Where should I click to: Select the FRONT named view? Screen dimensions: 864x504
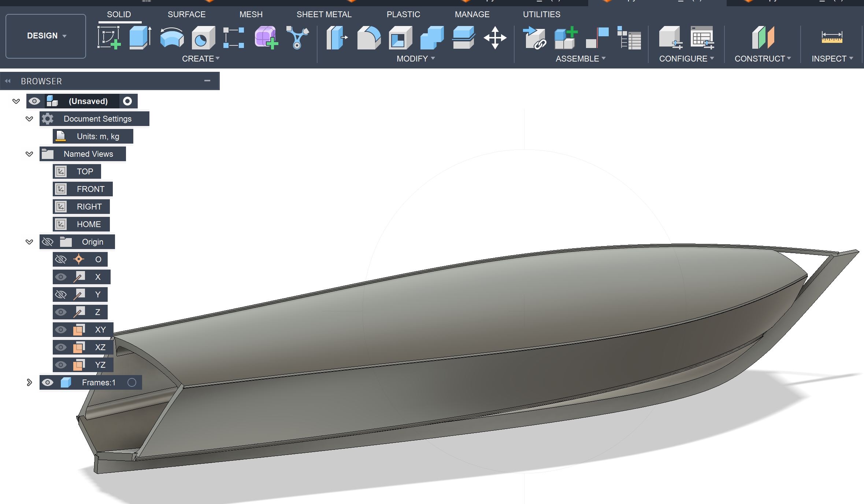point(90,189)
